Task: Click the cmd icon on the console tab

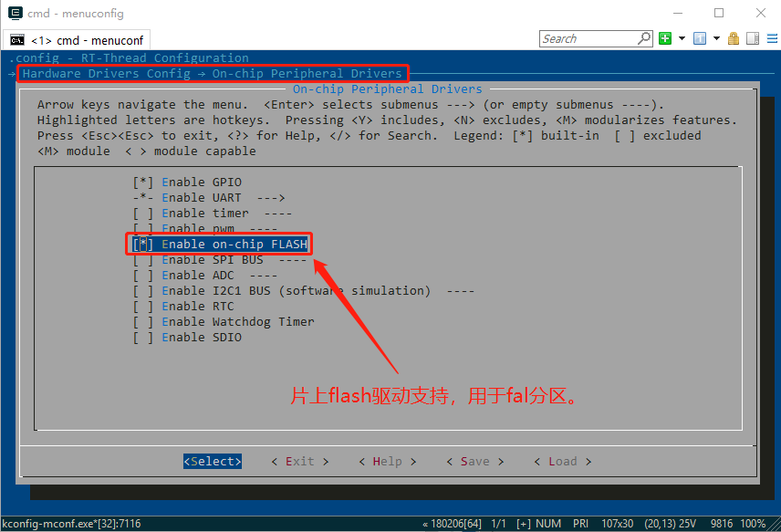Action: [x=17, y=39]
